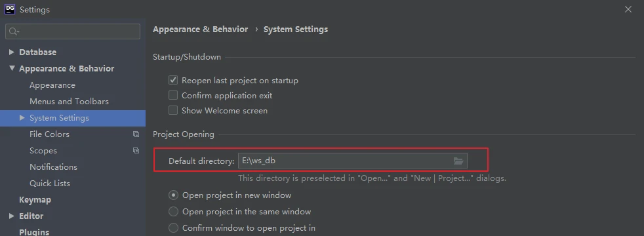Open the Menus and Toolbars page
This screenshot has width=644, height=236.
pos(69,102)
